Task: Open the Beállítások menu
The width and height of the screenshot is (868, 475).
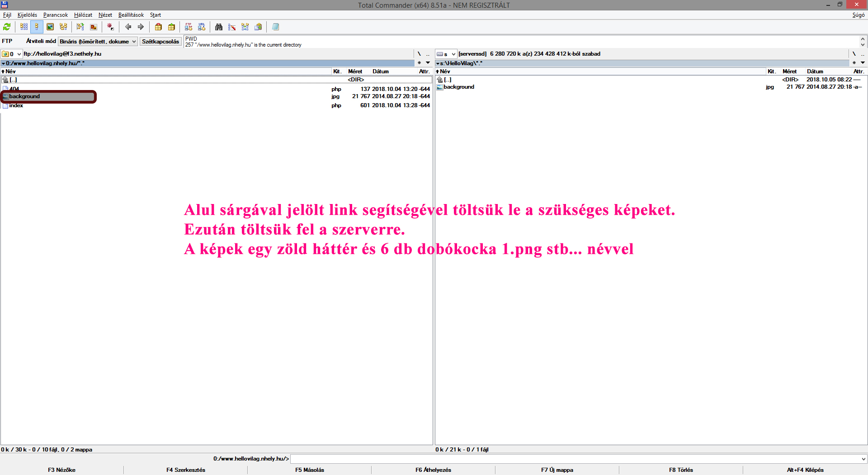Action: 131,15
